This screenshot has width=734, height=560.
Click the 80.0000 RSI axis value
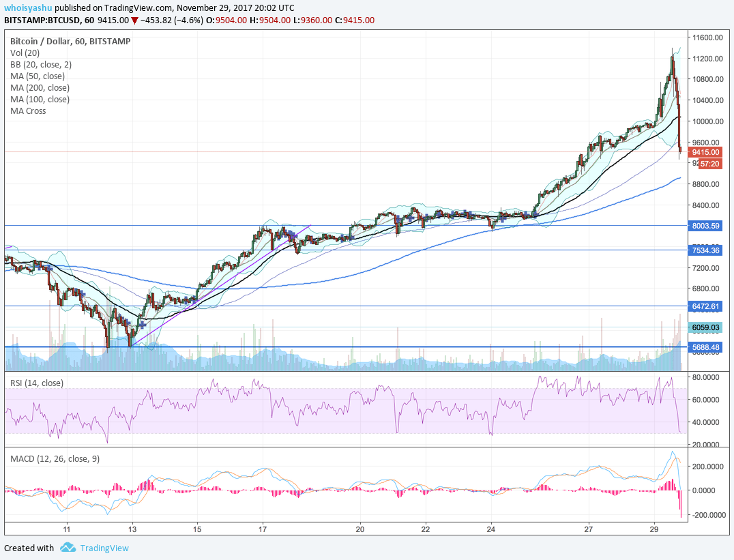[x=706, y=377]
